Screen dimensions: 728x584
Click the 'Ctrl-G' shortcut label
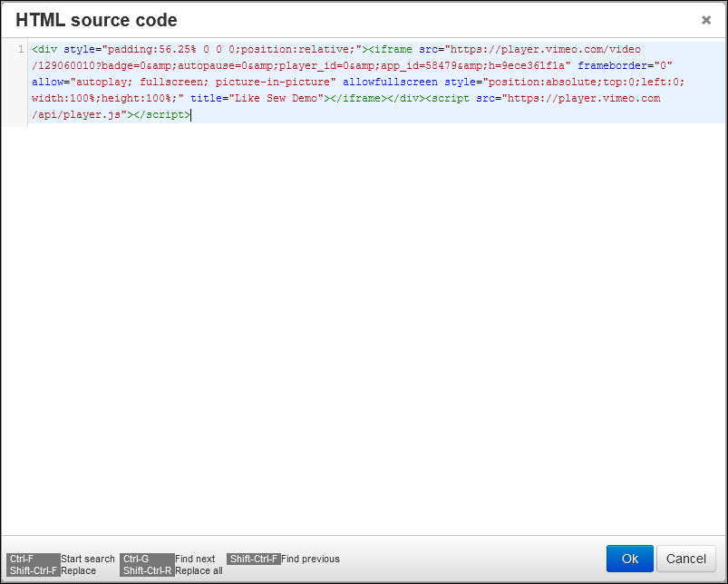click(147, 559)
